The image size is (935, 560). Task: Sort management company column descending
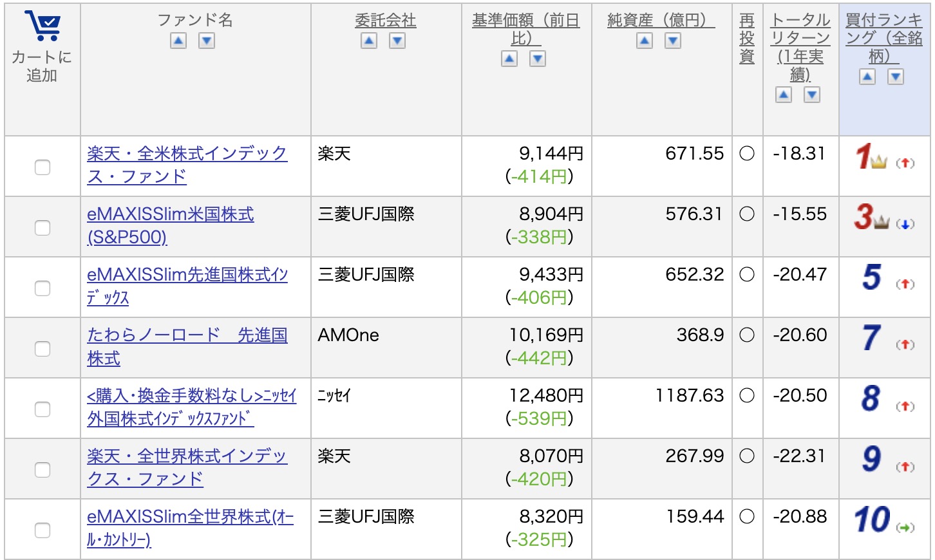tap(397, 41)
